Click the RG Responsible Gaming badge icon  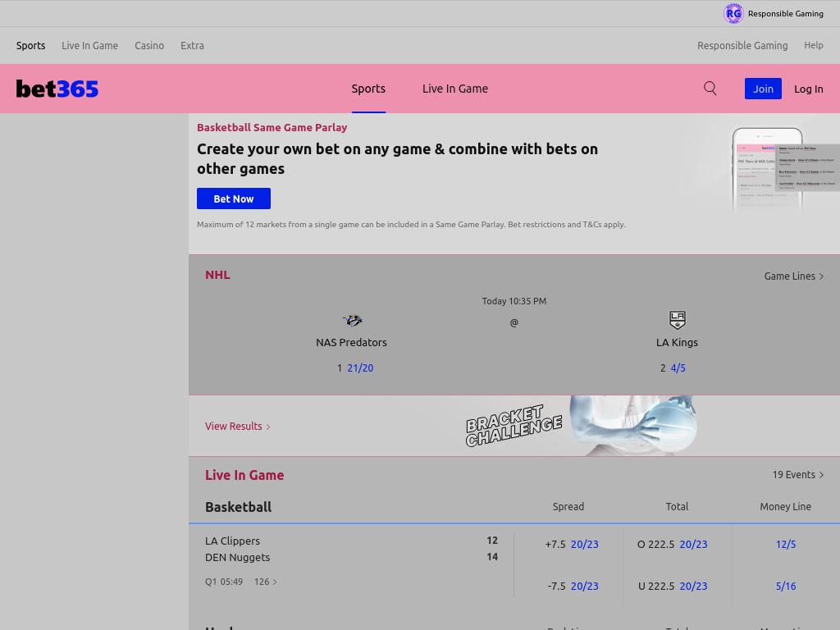click(x=733, y=13)
